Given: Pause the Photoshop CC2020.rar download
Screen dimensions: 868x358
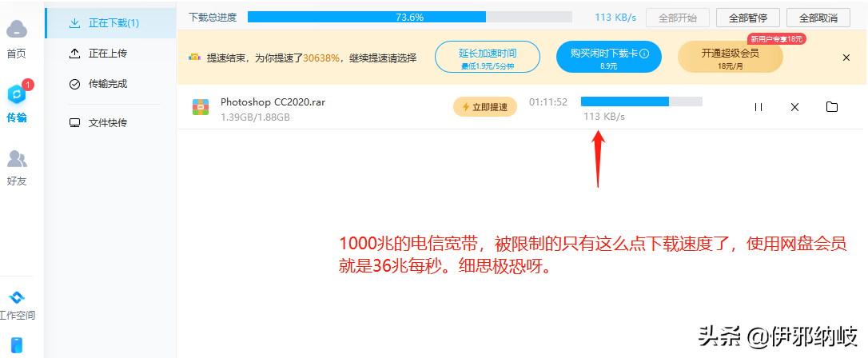Looking at the screenshot, I should pos(759,107).
